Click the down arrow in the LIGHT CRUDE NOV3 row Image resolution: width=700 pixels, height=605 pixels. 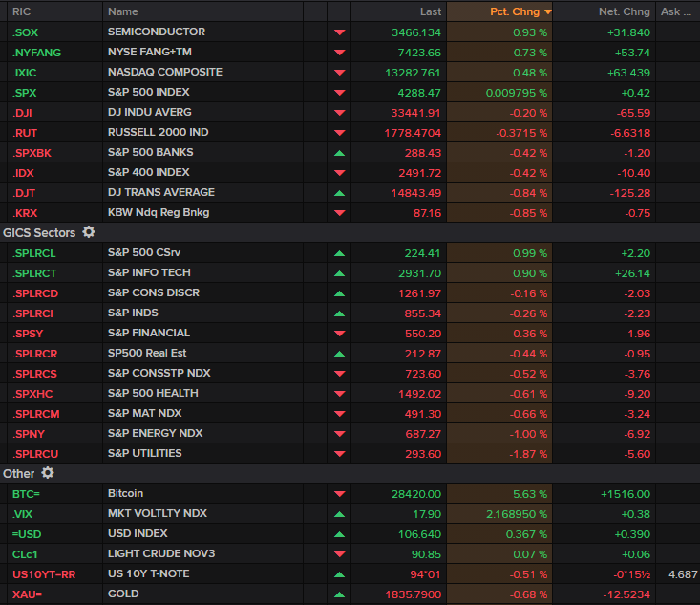coord(340,554)
